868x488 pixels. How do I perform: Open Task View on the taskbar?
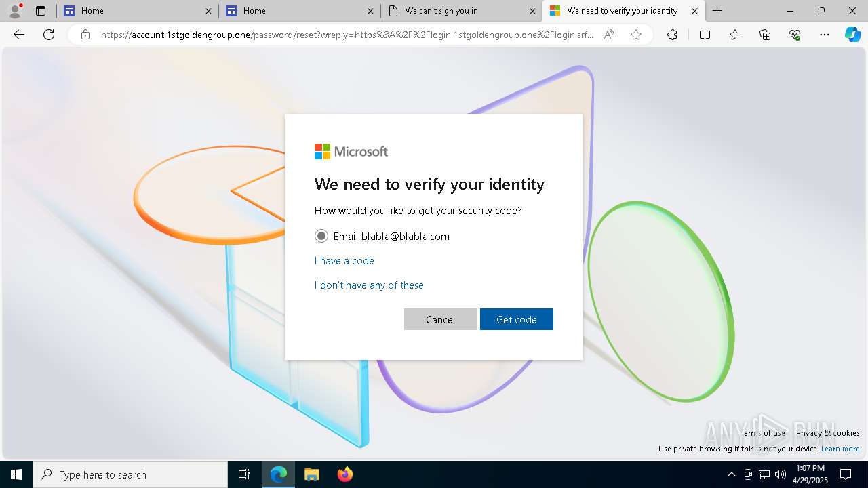tap(244, 474)
